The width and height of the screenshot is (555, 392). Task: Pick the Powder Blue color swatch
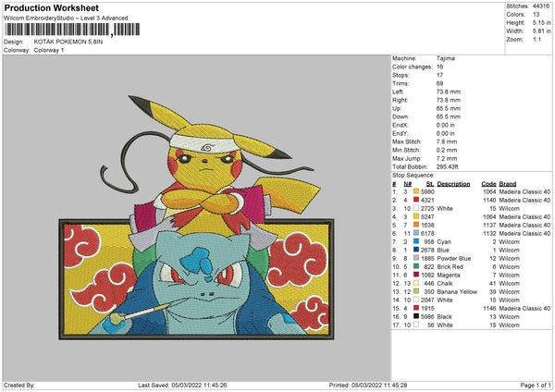click(x=416, y=258)
